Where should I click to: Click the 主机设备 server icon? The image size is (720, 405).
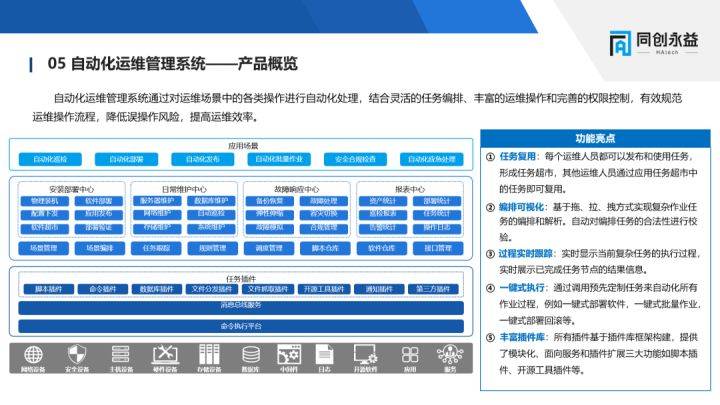(x=119, y=355)
